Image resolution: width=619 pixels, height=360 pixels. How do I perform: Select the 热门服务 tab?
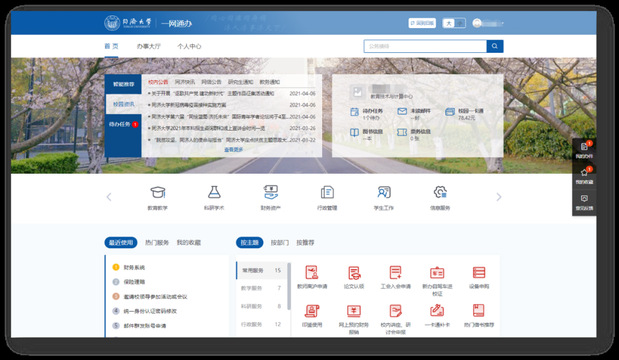pyautogui.click(x=157, y=242)
